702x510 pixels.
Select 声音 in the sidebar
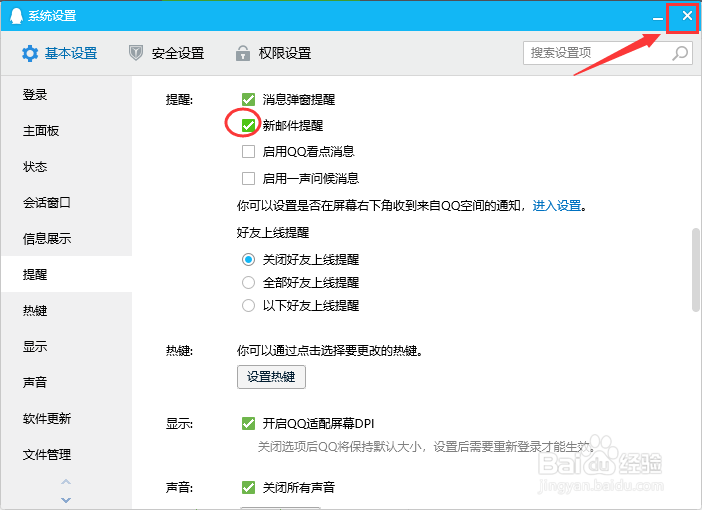click(66, 382)
